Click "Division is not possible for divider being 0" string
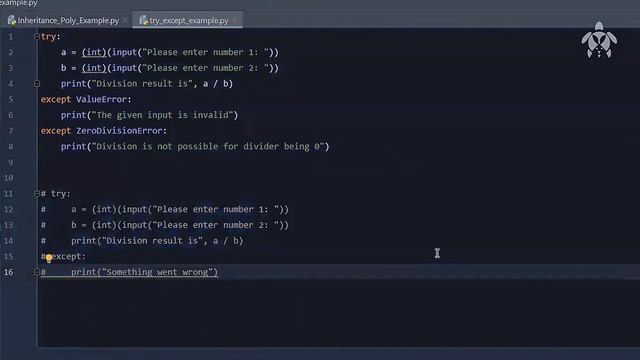This screenshot has height=360, width=640. coord(208,147)
